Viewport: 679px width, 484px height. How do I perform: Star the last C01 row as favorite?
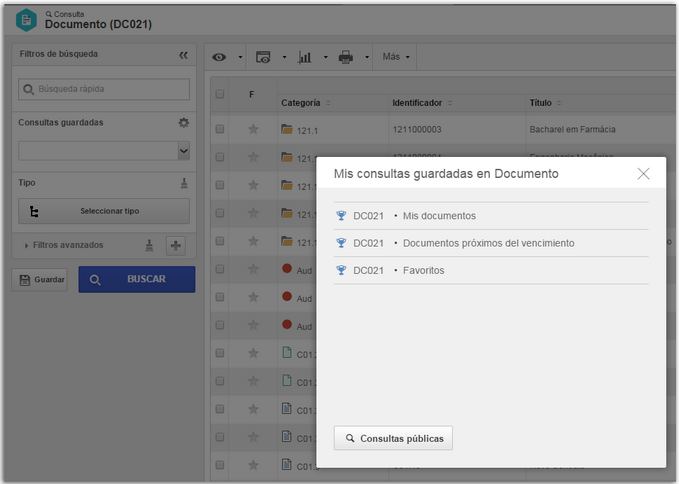(253, 465)
